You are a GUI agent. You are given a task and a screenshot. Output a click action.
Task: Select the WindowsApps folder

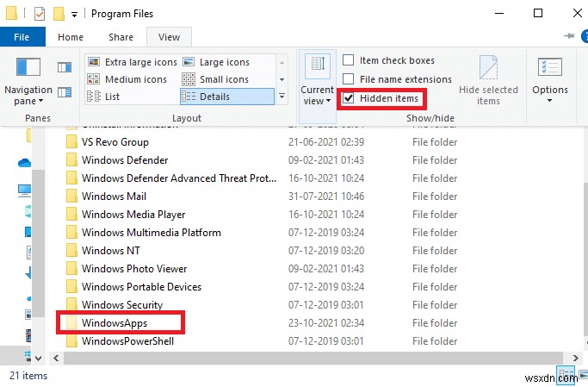click(x=115, y=323)
